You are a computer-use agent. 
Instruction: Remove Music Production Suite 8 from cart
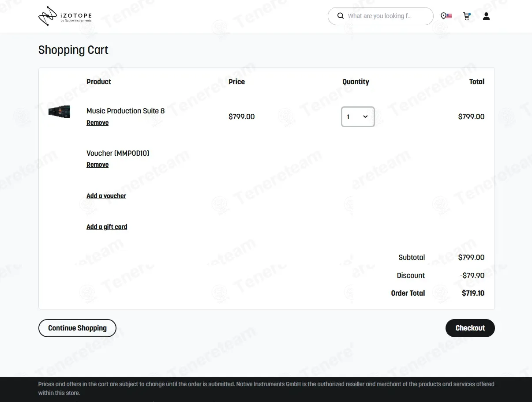point(97,123)
